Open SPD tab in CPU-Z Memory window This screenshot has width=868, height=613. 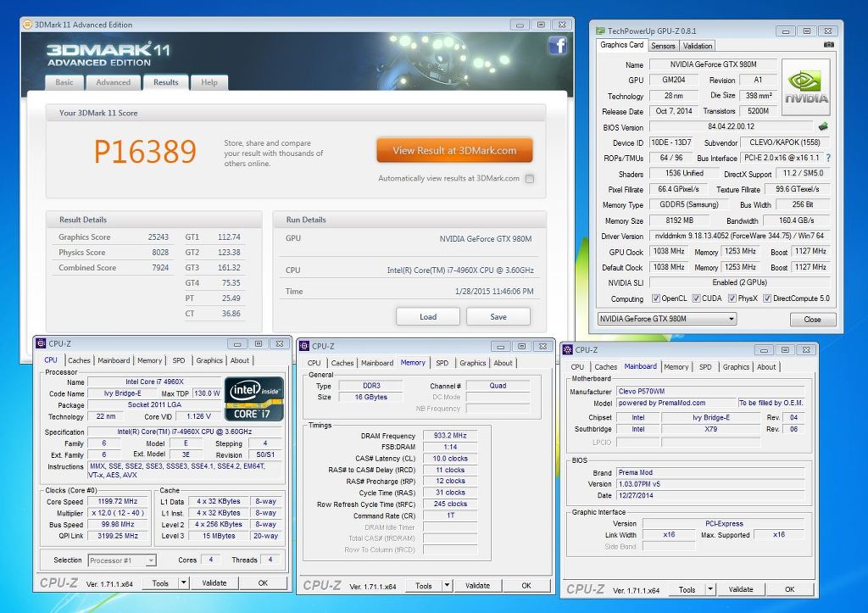[x=442, y=363]
